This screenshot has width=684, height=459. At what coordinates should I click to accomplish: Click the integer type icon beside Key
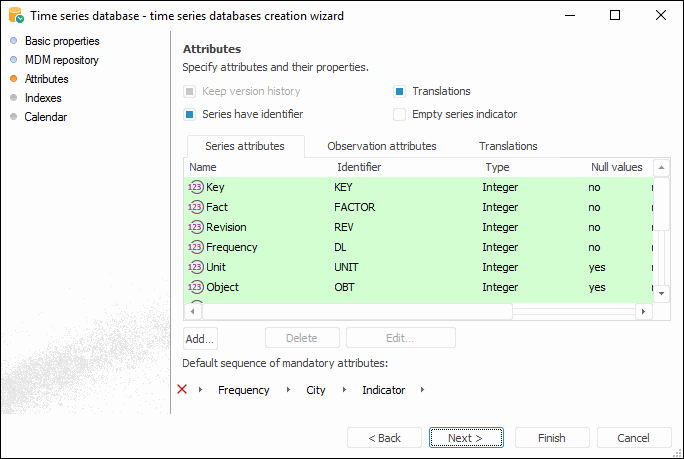[x=196, y=187]
